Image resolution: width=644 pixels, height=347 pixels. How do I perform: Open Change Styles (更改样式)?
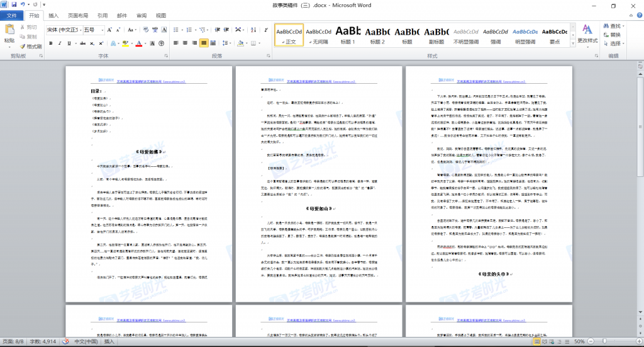(587, 33)
